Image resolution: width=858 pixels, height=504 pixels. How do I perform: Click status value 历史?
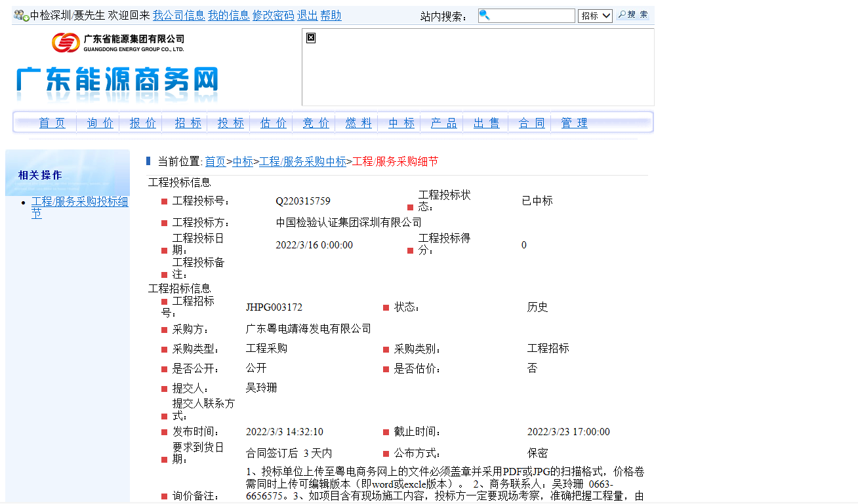(x=538, y=307)
